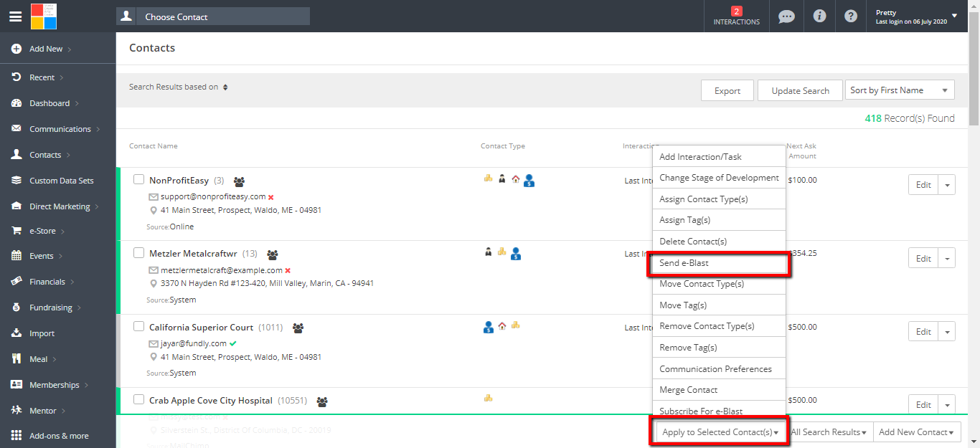Open the Sort by First Name dropdown
The width and height of the screenshot is (980, 448).
pos(900,90)
